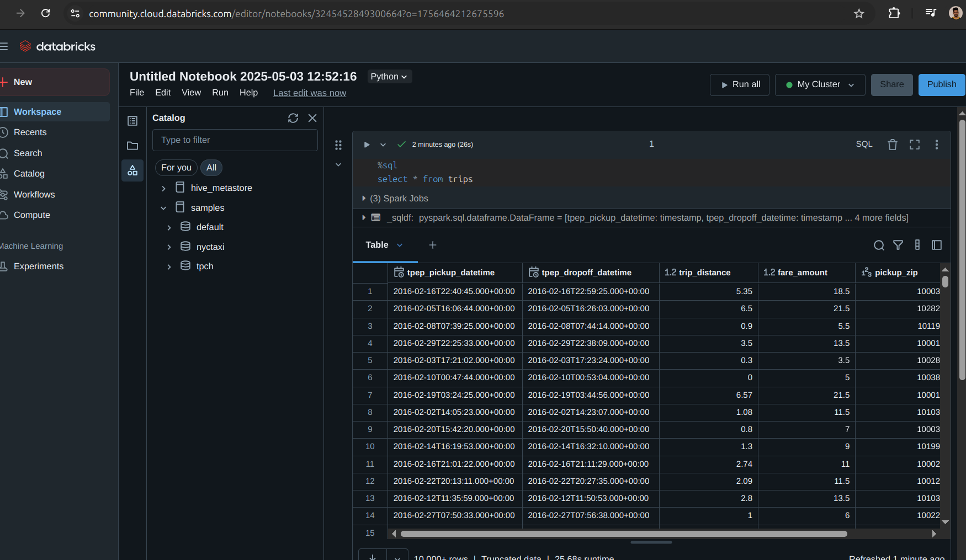This screenshot has width=966, height=560.
Task: Click the table vertical scrollbar thumb
Action: (945, 281)
